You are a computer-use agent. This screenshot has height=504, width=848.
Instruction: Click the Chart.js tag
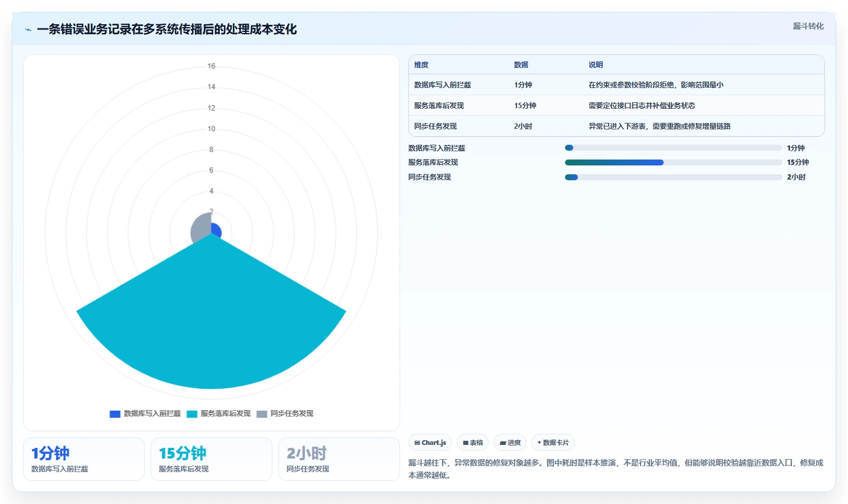click(x=430, y=443)
